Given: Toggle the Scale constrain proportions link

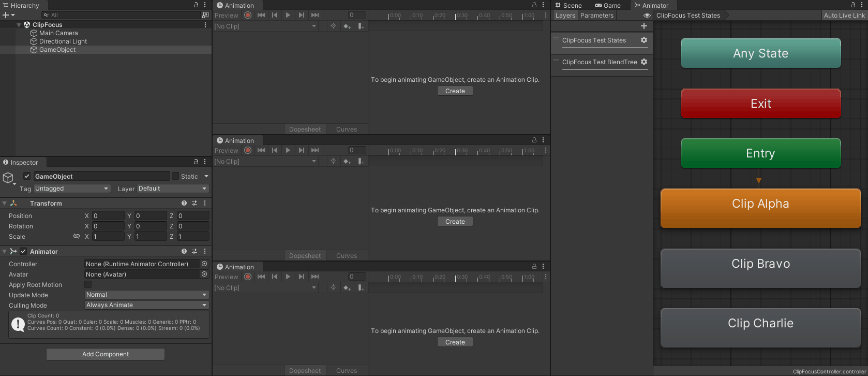Looking at the screenshot, I should pyautogui.click(x=77, y=236).
